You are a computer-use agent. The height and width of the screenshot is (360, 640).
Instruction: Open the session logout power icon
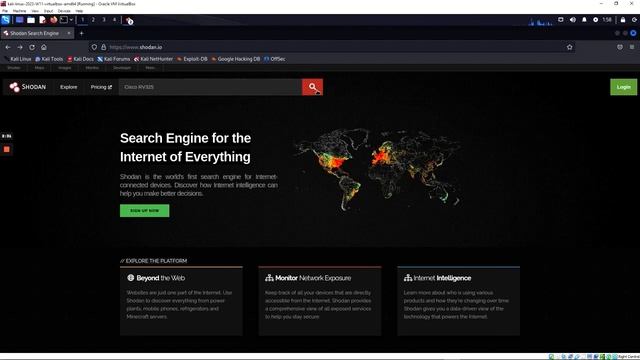(x=634, y=20)
